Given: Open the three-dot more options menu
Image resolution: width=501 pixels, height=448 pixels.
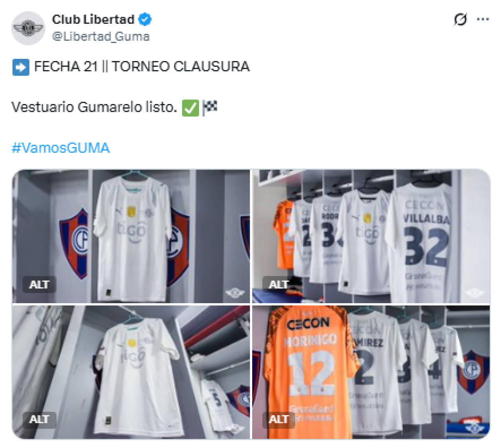Looking at the screenshot, I should click(483, 19).
